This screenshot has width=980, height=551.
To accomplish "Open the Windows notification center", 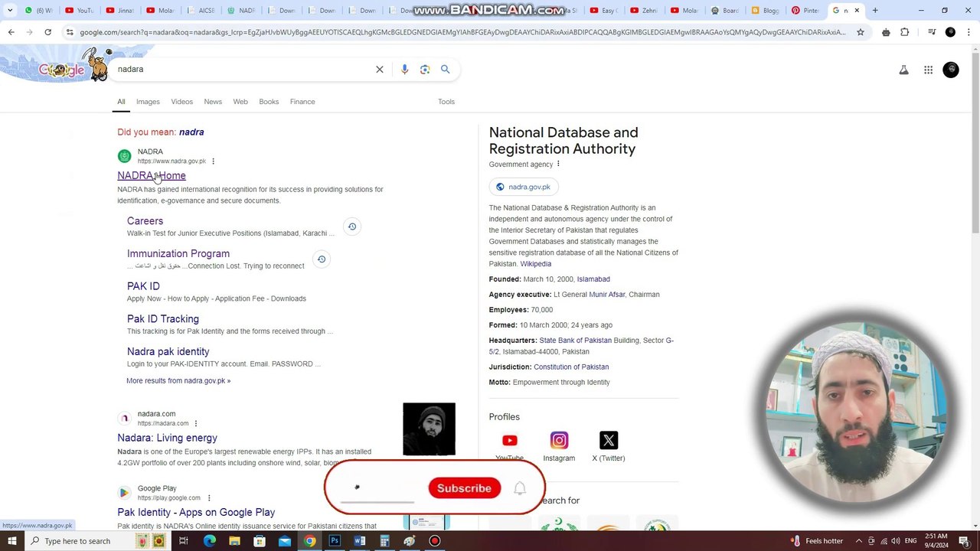I will 964,541.
